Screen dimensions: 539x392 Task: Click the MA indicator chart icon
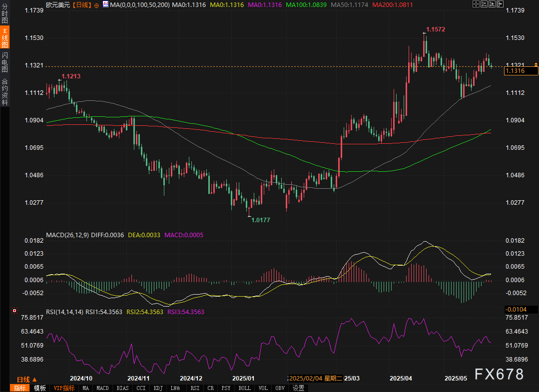(x=105, y=4)
